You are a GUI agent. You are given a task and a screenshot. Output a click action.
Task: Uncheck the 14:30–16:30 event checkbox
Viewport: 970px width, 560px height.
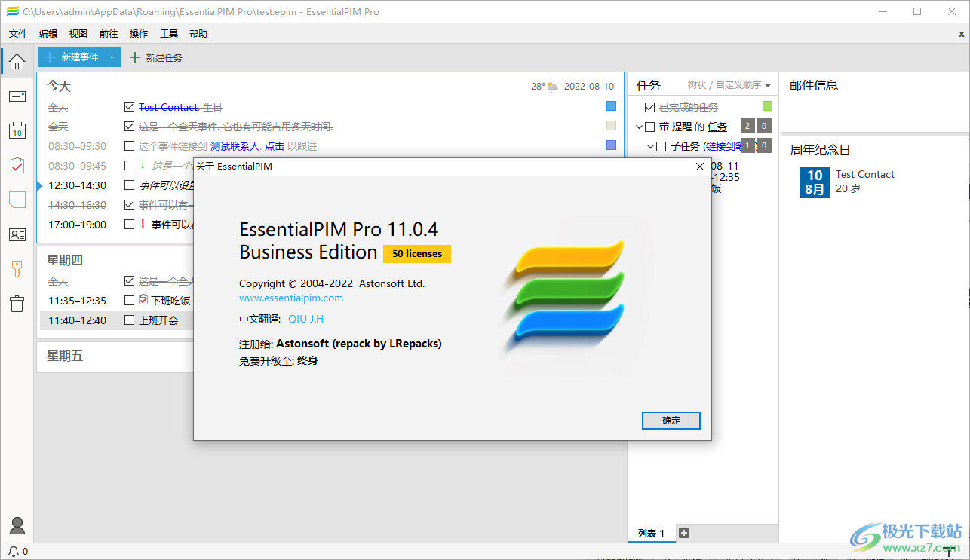pos(130,205)
